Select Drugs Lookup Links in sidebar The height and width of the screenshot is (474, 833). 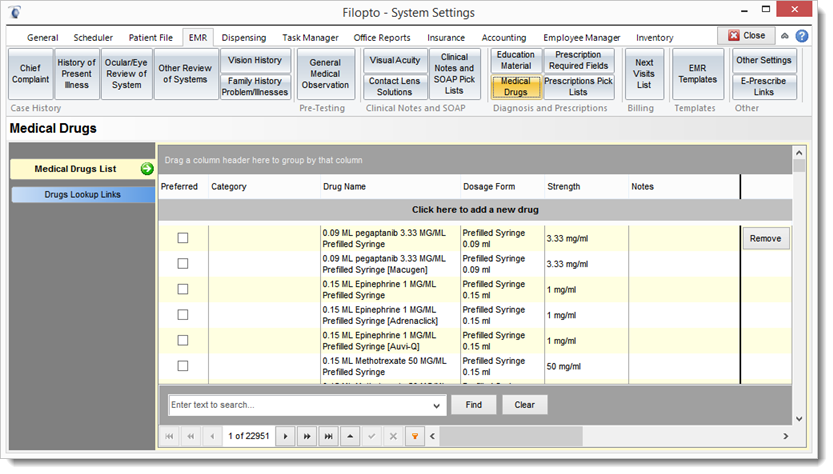click(82, 194)
